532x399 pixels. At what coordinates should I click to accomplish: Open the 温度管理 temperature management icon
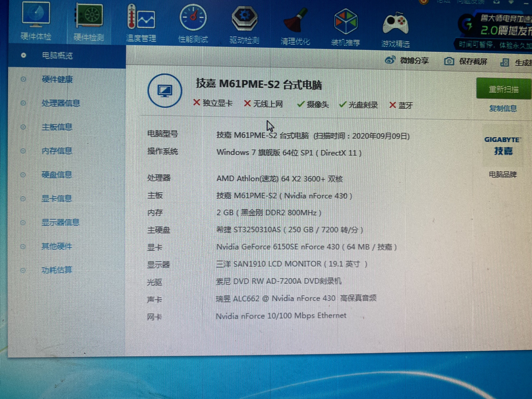(141, 23)
